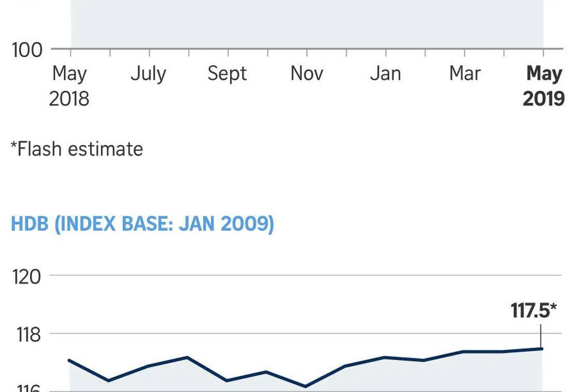
Task: Click the lowest dip of the HDB line
Action: [x=305, y=386]
